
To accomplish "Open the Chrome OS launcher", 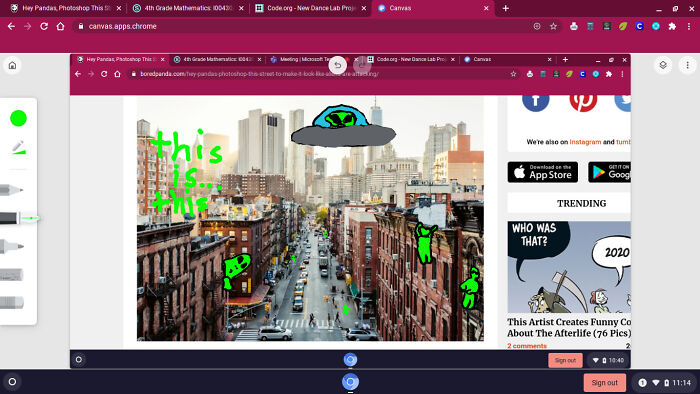I will pos(12,382).
